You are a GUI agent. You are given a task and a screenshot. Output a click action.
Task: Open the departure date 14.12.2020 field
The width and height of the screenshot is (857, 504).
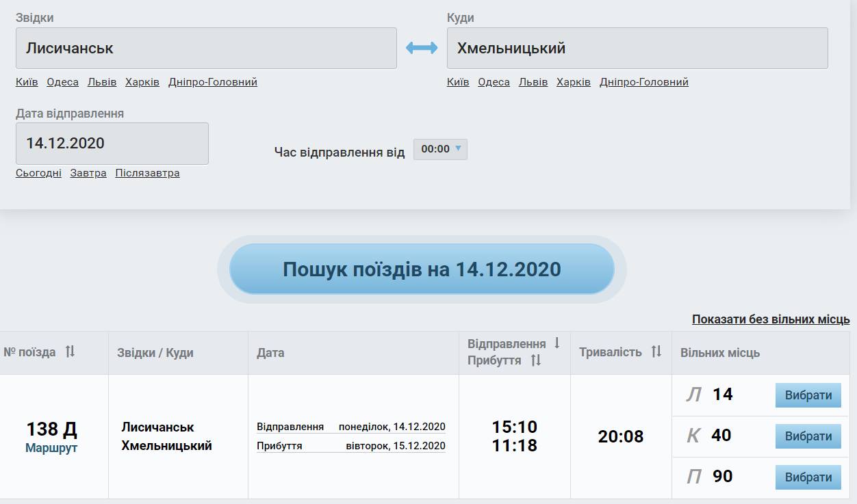(112, 144)
